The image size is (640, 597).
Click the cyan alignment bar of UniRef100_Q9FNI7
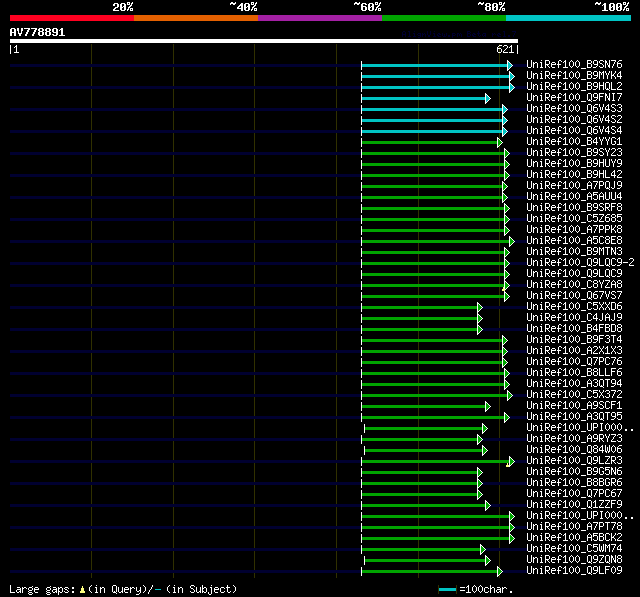coord(426,98)
